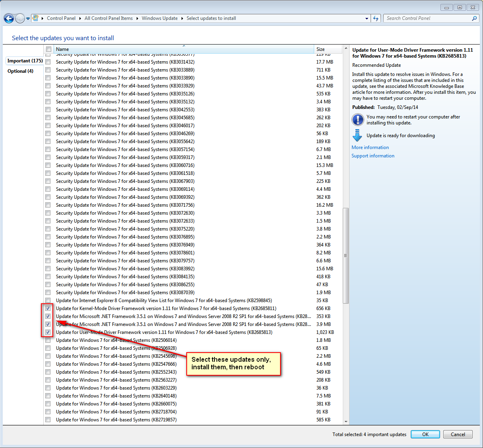Image resolution: width=483 pixels, height=448 pixels.
Task: Check the KB3033929 security update
Action: [48, 86]
